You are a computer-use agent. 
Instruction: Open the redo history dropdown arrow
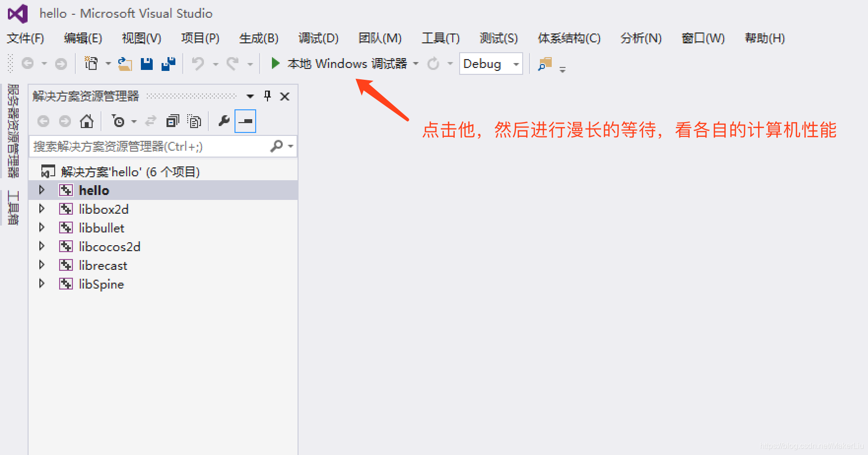(250, 64)
